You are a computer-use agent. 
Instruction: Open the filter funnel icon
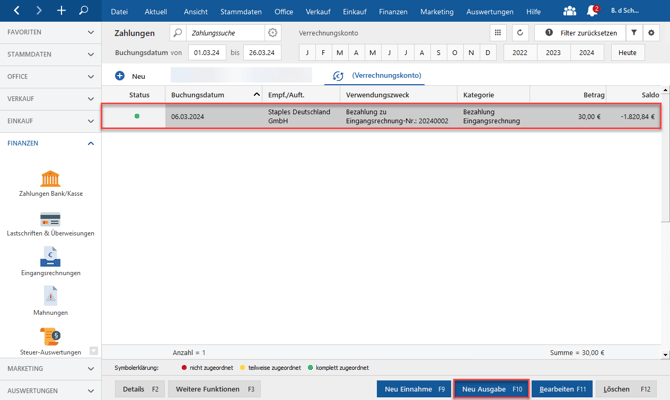click(634, 33)
